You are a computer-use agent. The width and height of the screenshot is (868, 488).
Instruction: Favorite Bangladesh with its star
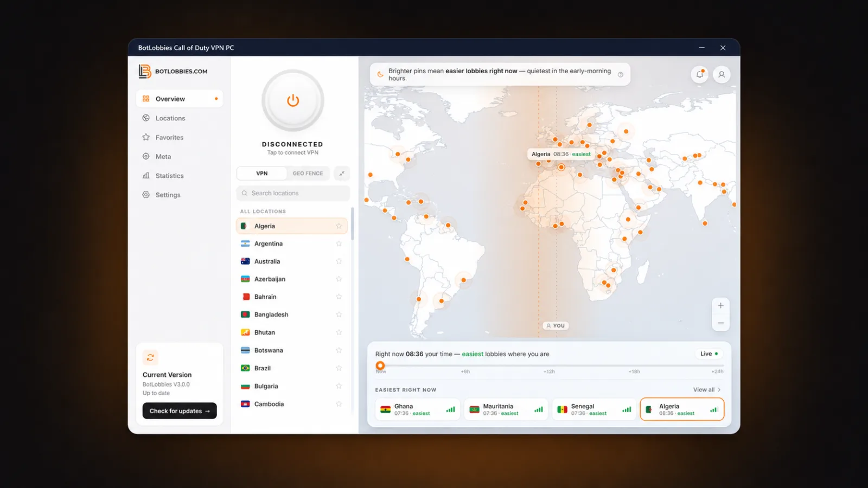[x=339, y=314]
